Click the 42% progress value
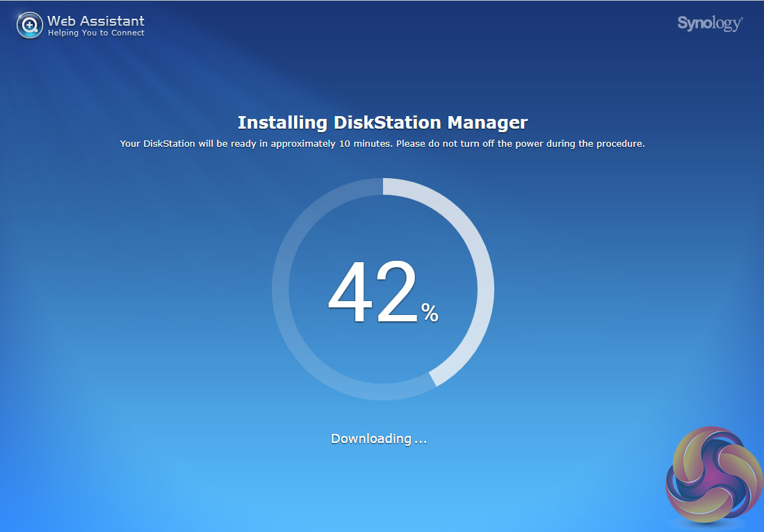This screenshot has width=764, height=532. pos(383,291)
